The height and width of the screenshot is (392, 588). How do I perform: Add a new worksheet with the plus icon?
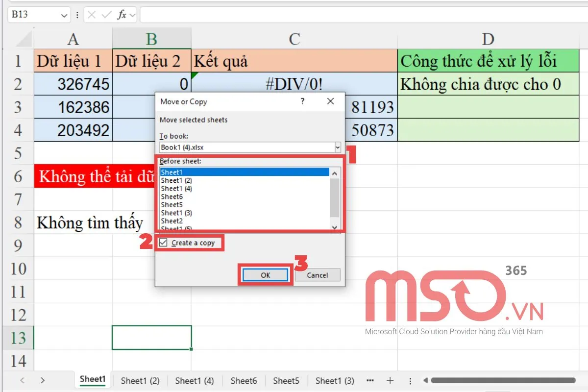pyautogui.click(x=390, y=380)
